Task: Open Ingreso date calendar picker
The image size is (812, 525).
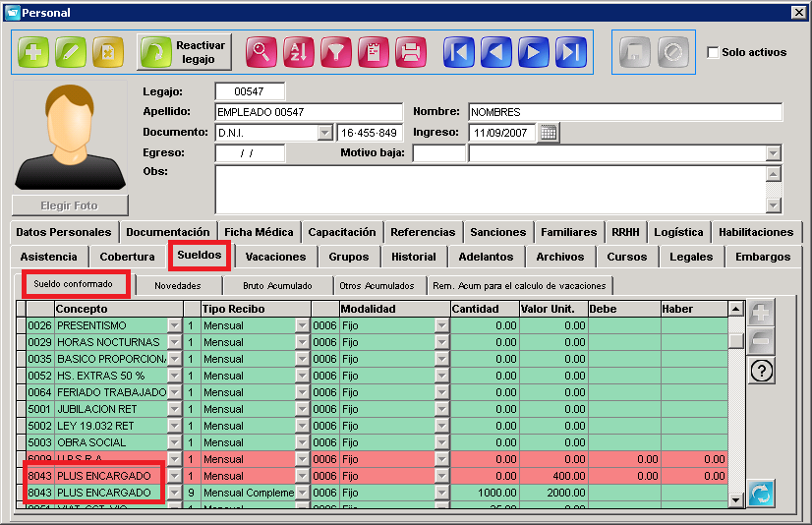Action: coord(549,133)
